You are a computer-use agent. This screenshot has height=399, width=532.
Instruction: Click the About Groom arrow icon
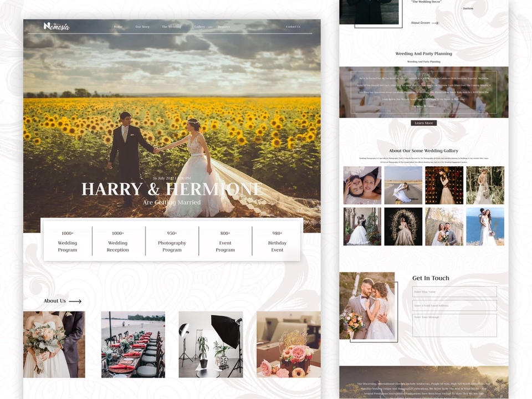tap(435, 23)
